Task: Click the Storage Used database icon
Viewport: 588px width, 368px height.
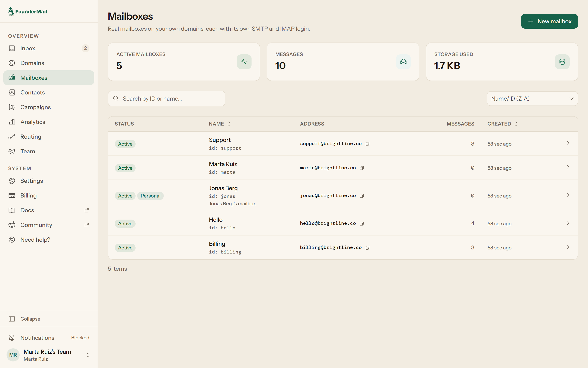Action: click(562, 62)
